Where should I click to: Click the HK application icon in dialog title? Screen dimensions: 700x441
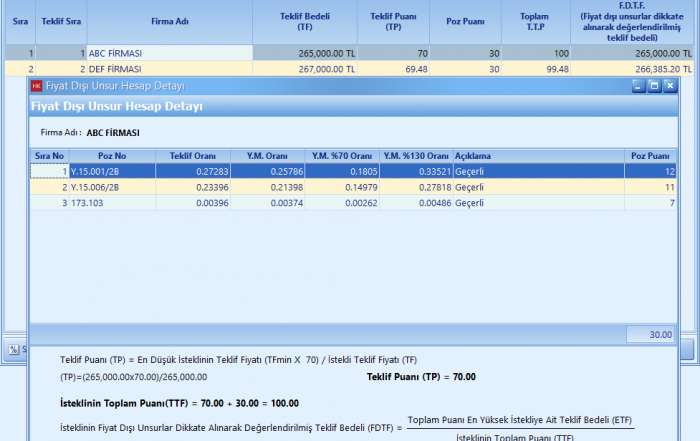pos(37,86)
